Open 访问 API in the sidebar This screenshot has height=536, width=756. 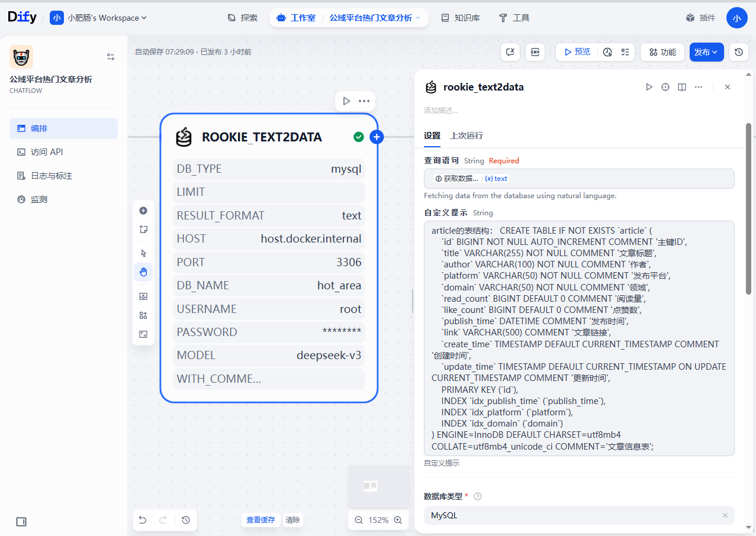(47, 152)
